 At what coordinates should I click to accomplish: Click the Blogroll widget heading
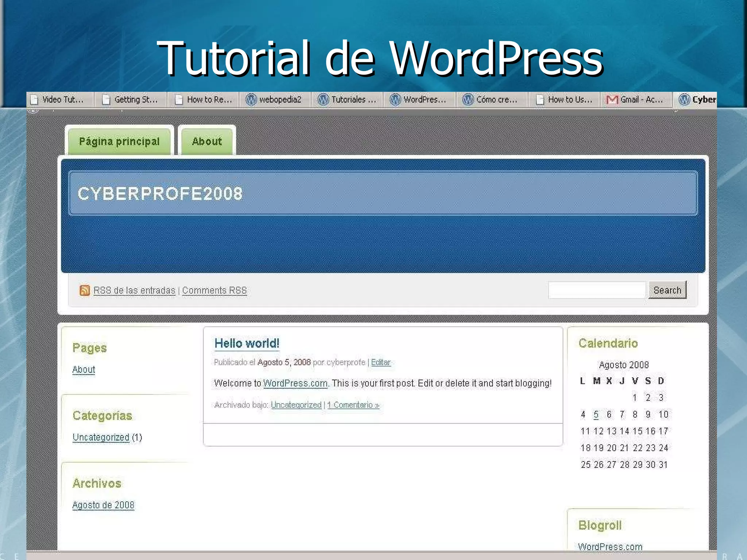pyautogui.click(x=600, y=525)
